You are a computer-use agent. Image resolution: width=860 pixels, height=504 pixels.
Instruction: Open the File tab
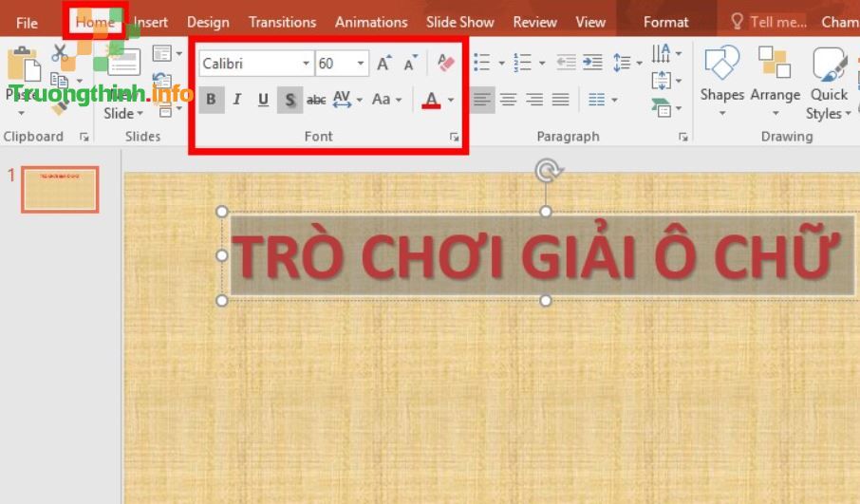27,23
